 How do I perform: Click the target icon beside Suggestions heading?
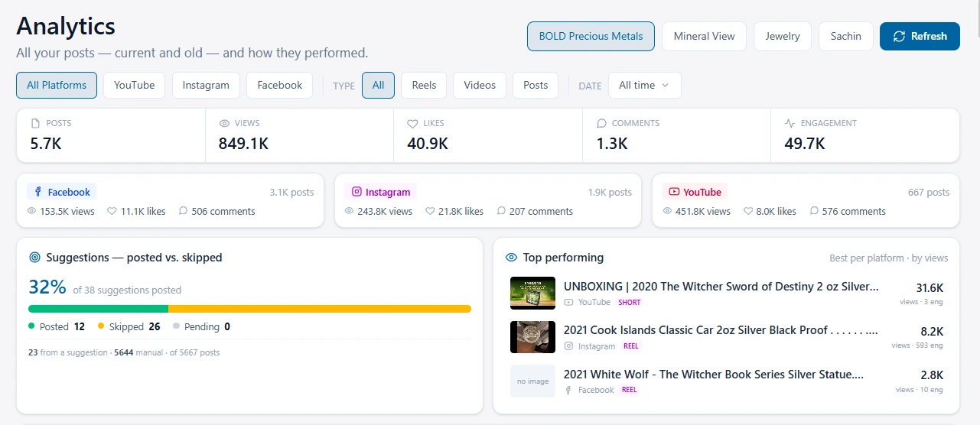pyautogui.click(x=34, y=258)
